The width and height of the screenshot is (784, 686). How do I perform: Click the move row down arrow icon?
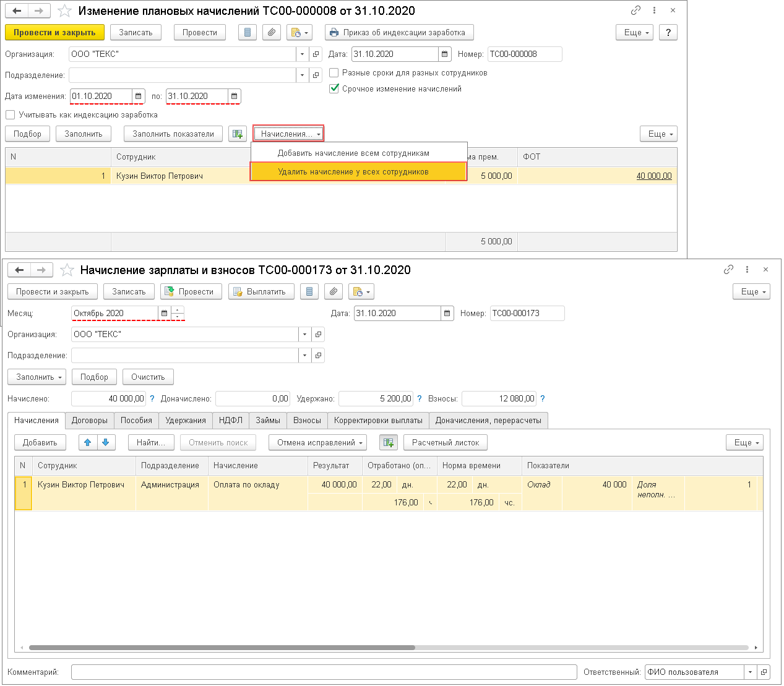tap(106, 443)
